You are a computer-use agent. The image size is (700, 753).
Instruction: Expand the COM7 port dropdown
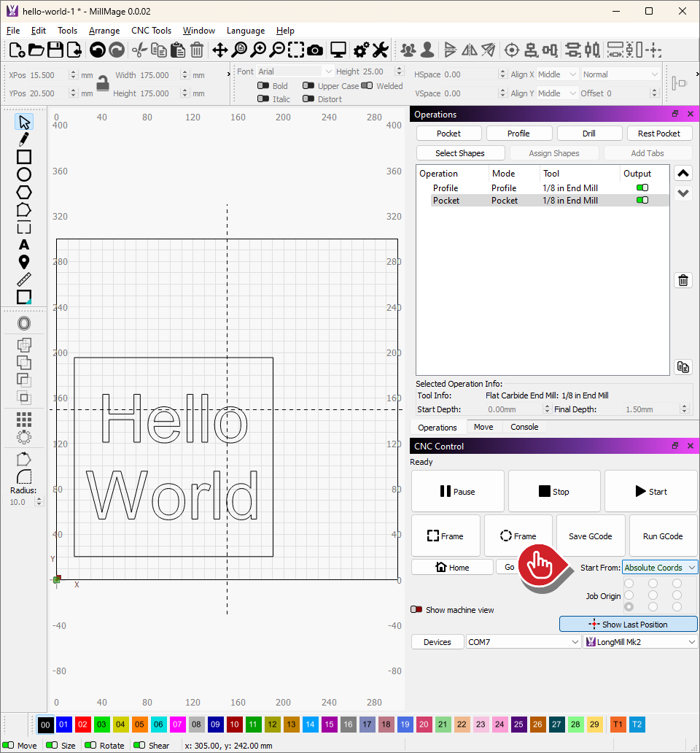point(524,642)
